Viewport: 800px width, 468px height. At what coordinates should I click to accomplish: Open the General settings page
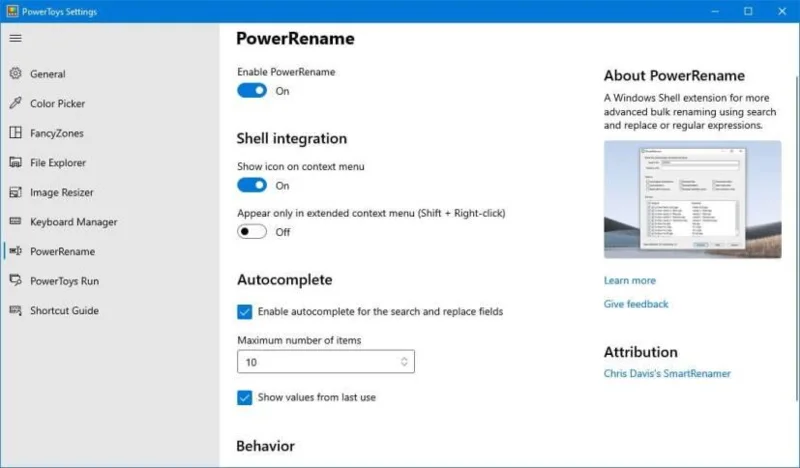pyautogui.click(x=47, y=74)
